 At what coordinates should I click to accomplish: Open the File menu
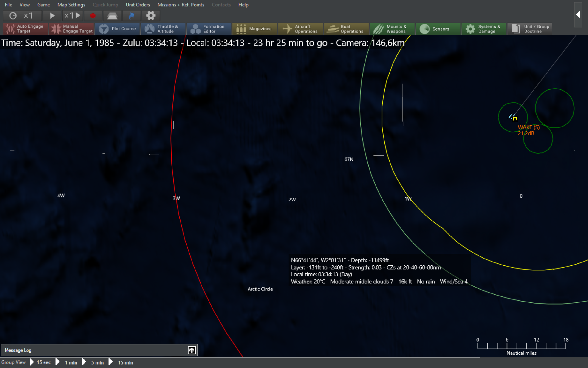(x=8, y=5)
